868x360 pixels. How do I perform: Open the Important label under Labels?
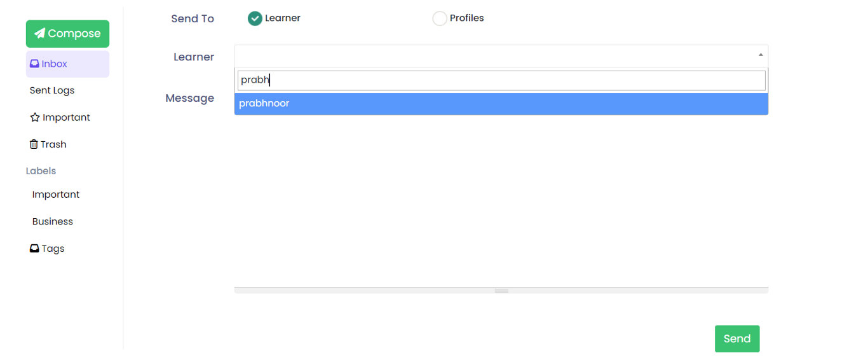pos(56,195)
